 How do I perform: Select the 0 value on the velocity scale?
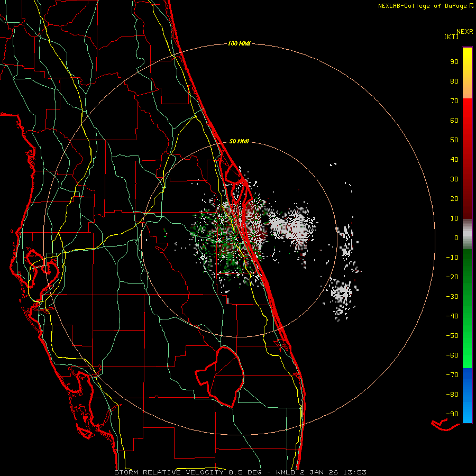[456, 237]
